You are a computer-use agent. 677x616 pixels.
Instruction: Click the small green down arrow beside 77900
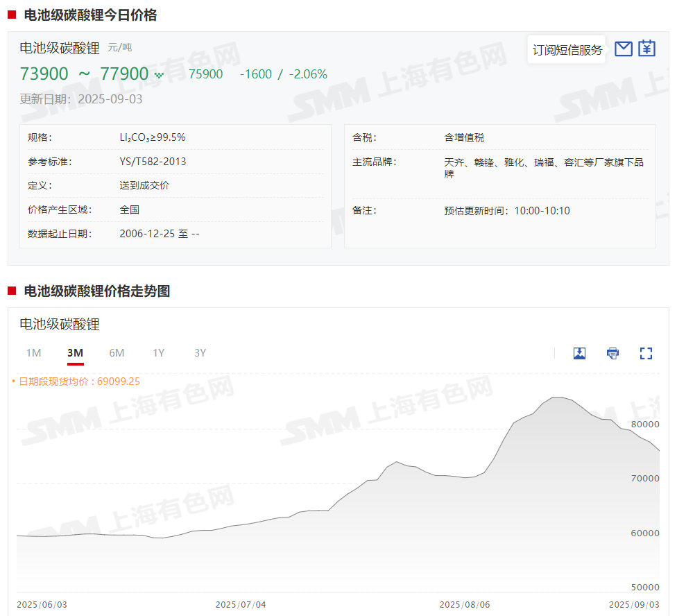point(159,75)
